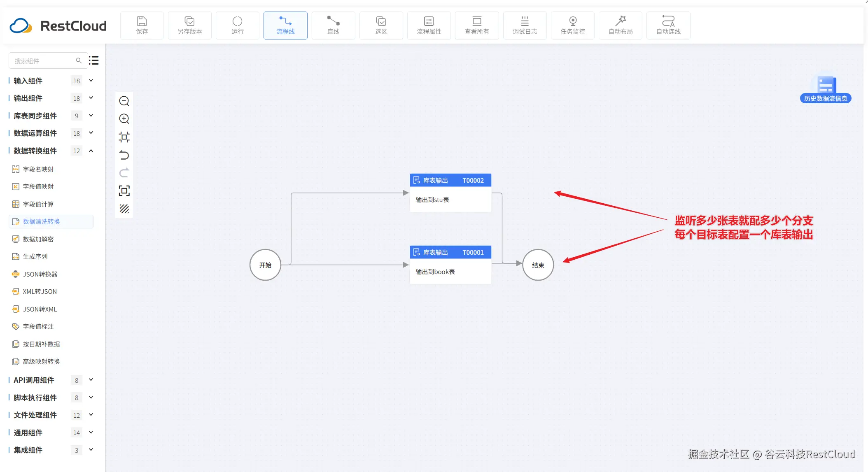
Task: Redo the canvas action
Action: 124,173
